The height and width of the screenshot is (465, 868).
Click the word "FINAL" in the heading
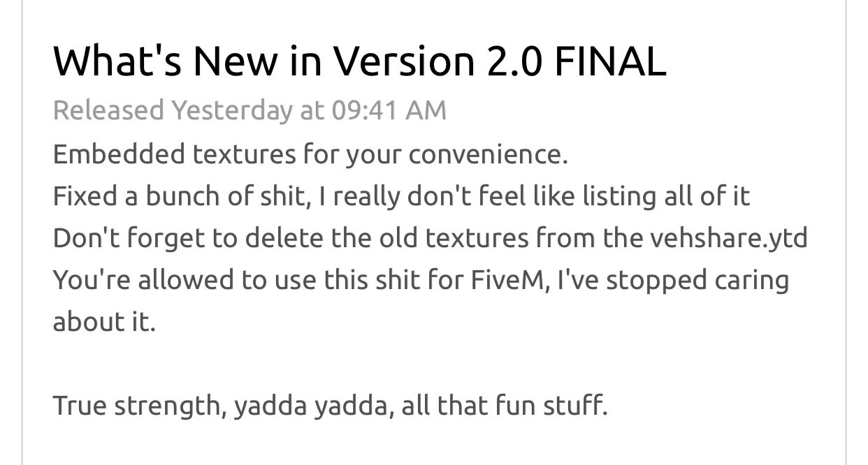point(610,63)
